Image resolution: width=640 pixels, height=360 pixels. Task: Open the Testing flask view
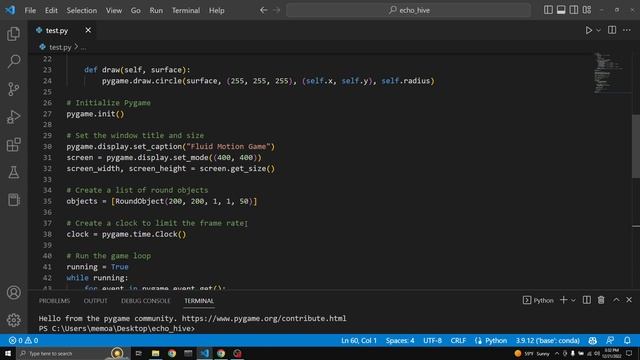point(13,172)
